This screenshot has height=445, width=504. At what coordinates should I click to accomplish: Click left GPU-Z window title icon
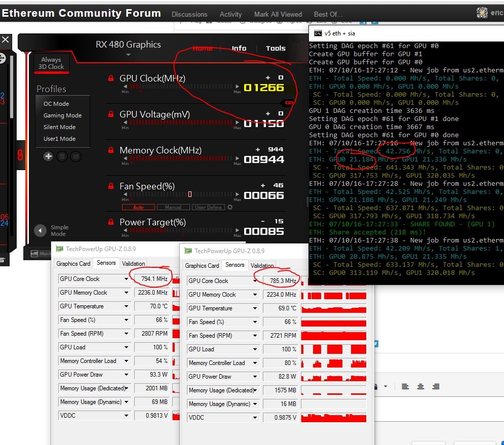59,249
